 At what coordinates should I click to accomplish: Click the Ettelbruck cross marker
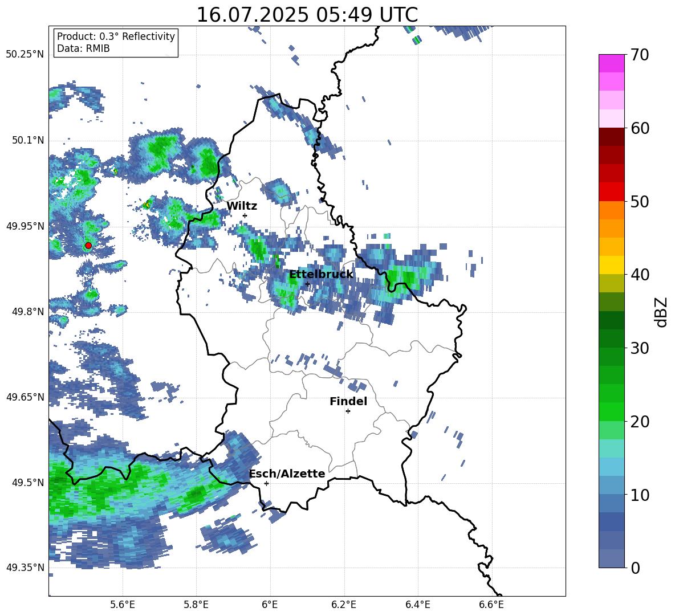point(307,284)
